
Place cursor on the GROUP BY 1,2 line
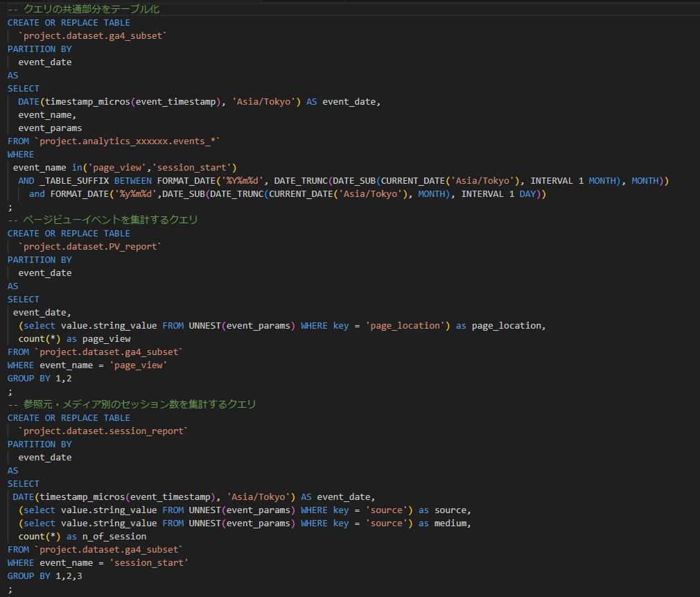[37, 378]
